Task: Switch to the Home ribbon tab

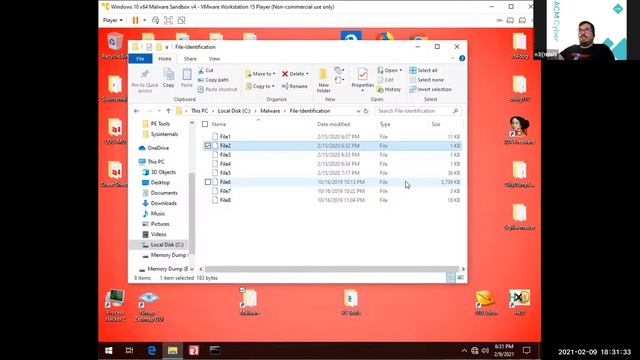Action: click(165, 59)
